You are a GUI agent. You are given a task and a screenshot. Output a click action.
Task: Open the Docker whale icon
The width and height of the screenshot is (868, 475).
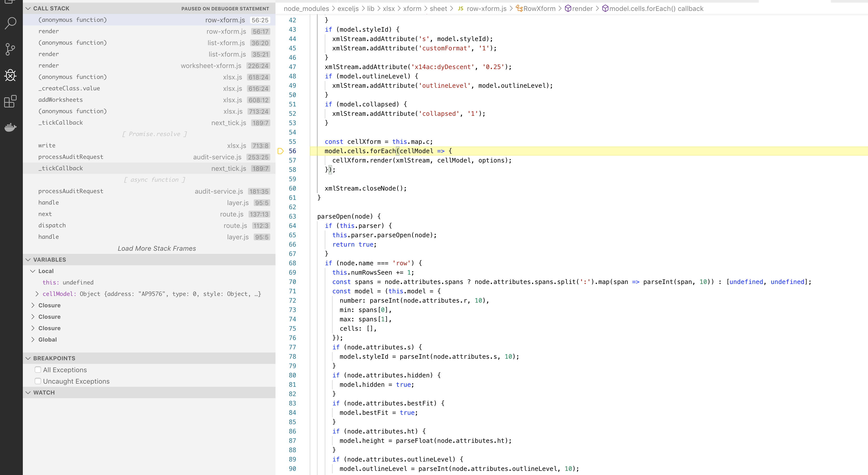11,127
